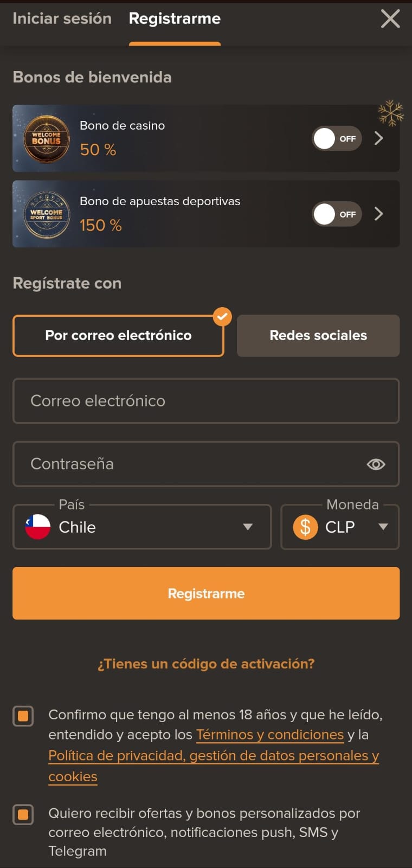Click the orange dollar currency icon

(305, 527)
